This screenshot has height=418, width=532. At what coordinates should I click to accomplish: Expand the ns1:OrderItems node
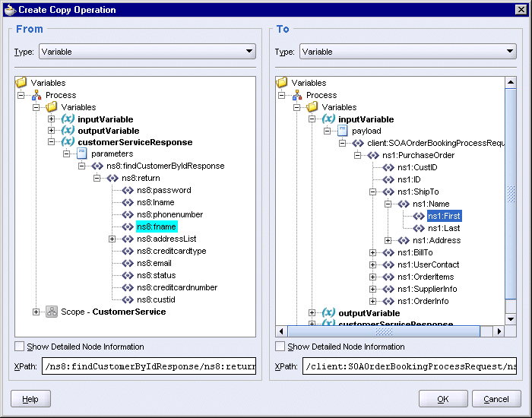click(372, 277)
